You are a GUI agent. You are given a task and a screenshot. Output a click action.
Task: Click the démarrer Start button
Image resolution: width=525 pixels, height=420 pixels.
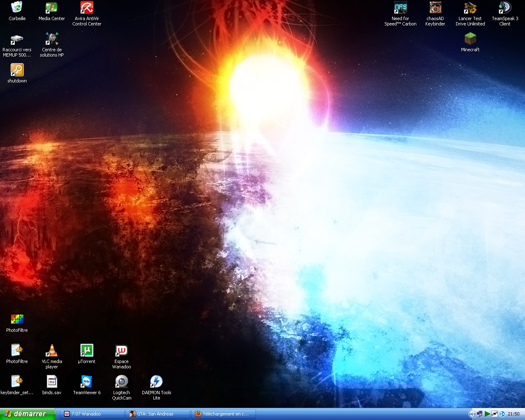point(27,414)
